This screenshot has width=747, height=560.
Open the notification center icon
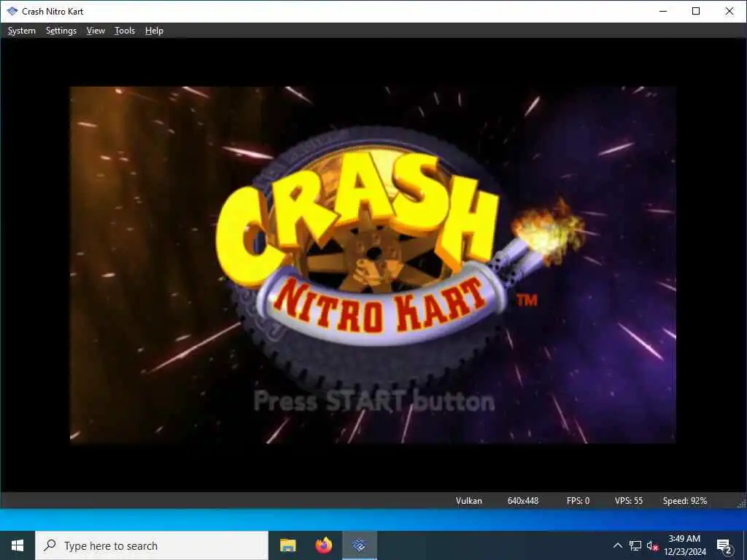(724, 545)
